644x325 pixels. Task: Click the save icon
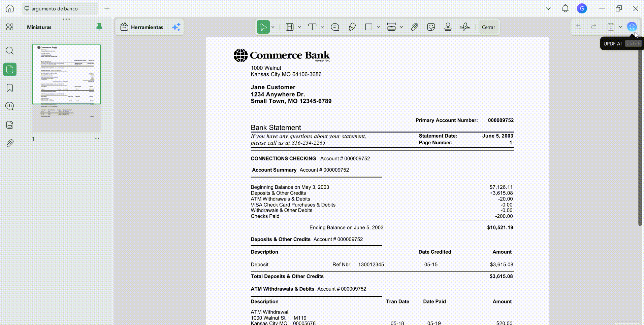[611, 27]
